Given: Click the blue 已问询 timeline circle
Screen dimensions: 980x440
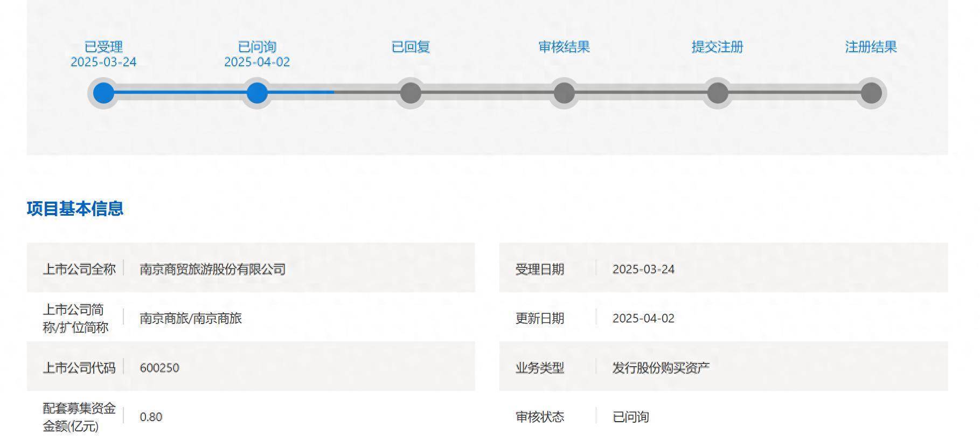Looking at the screenshot, I should click(x=257, y=93).
